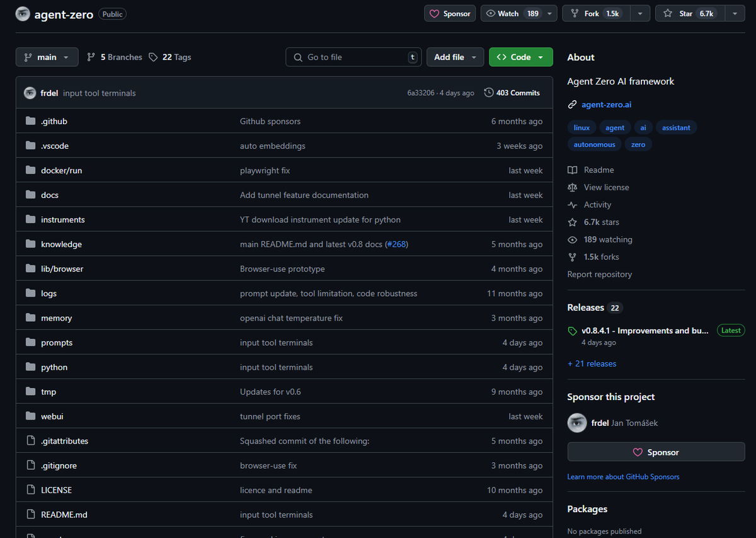This screenshot has height=538, width=756.
Task: Open the v0.8.4.1 latest release title
Action: click(645, 331)
